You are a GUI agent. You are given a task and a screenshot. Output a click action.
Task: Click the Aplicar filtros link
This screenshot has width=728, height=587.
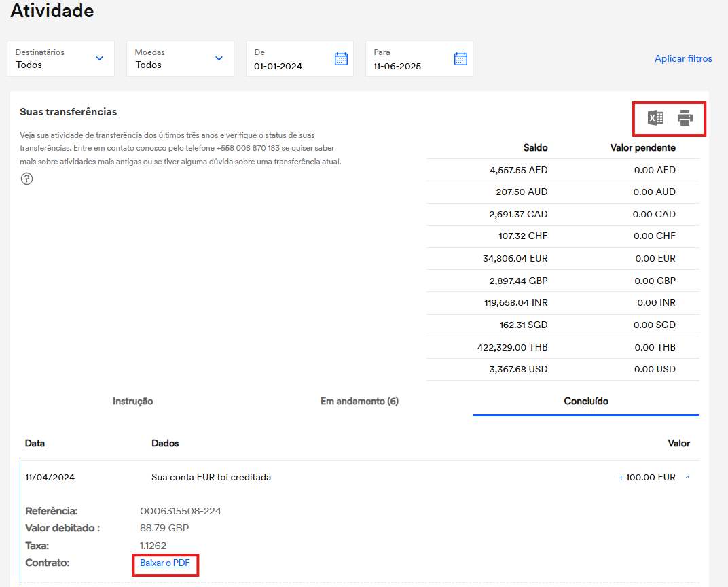(x=683, y=59)
